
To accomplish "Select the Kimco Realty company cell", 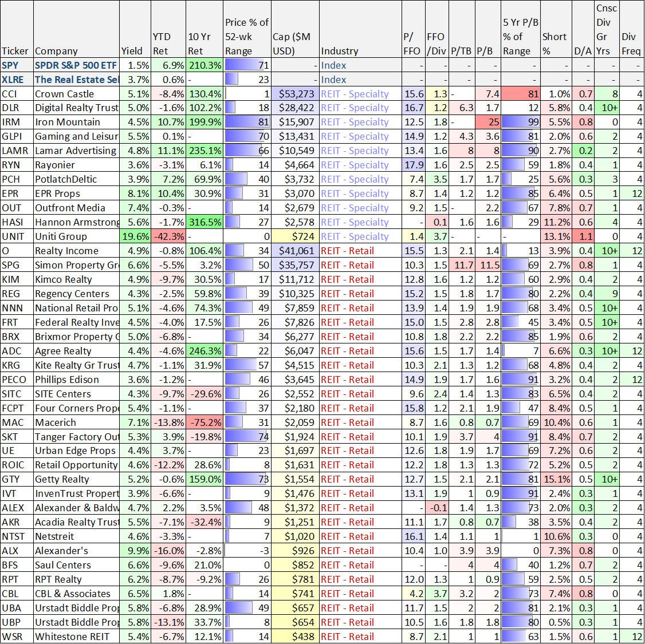I will 77,279.
